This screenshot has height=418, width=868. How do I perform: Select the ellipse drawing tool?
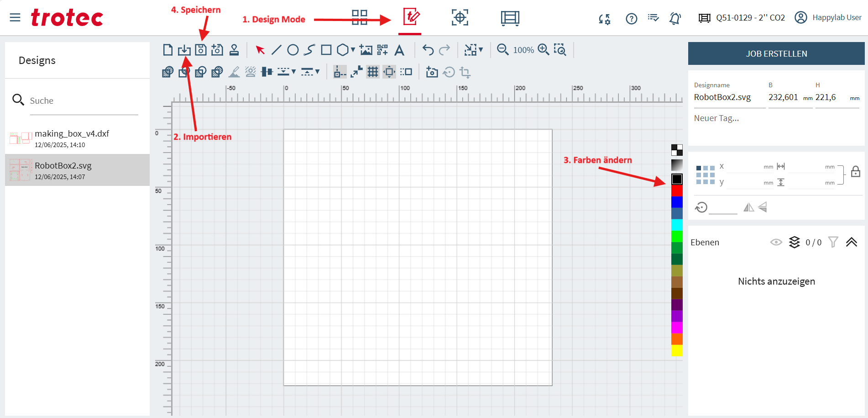pyautogui.click(x=293, y=50)
